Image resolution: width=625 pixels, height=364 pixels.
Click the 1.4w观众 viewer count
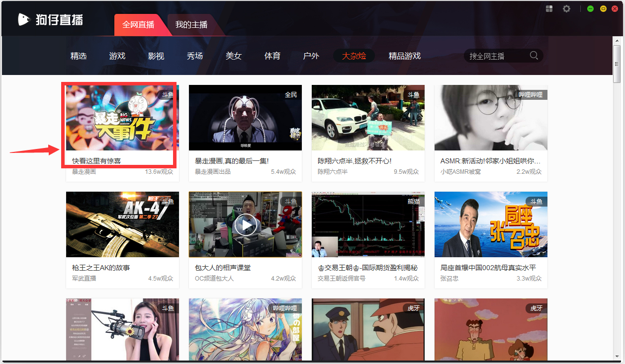[406, 279]
